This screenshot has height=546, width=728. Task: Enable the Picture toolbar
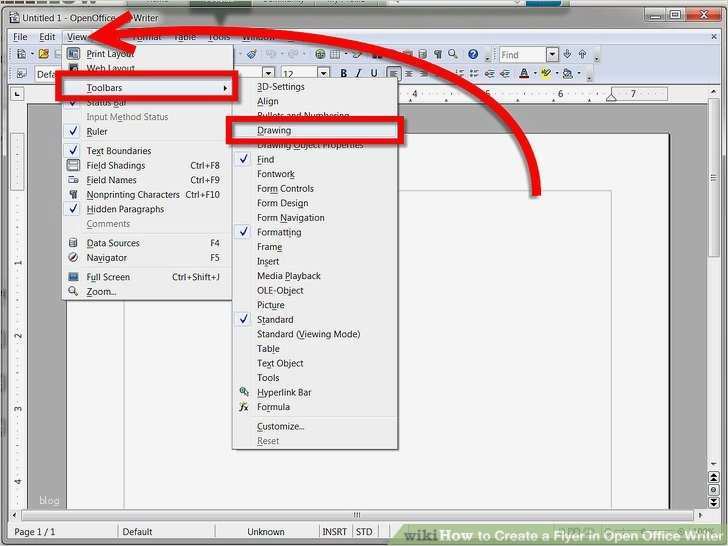[x=315, y=305]
